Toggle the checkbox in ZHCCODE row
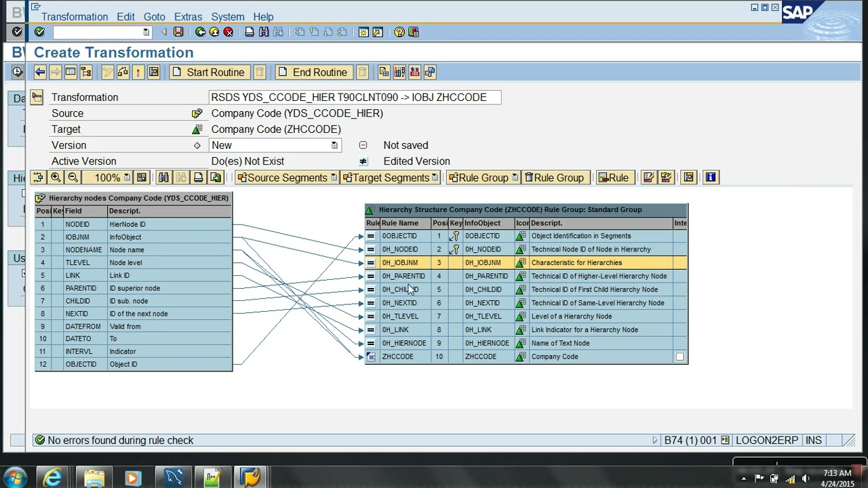Image resolution: width=868 pixels, height=488 pixels. 679,357
